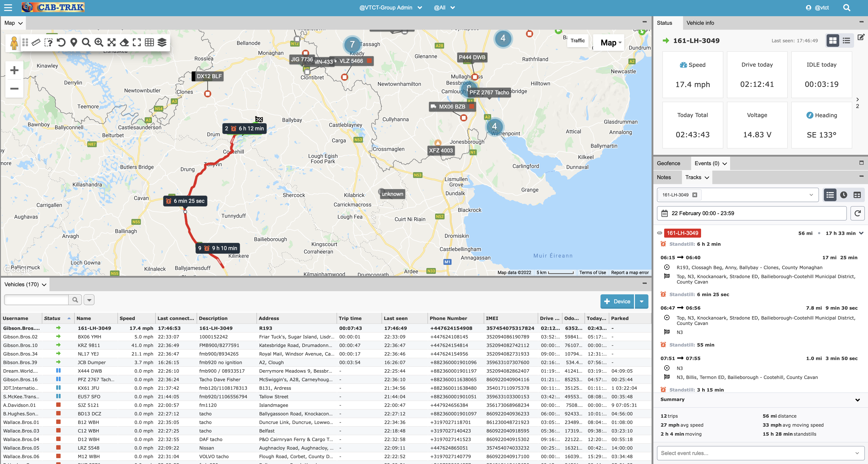This screenshot has height=464, width=868.
Task: Click the eraser tool on map toolbar
Action: [x=124, y=43]
